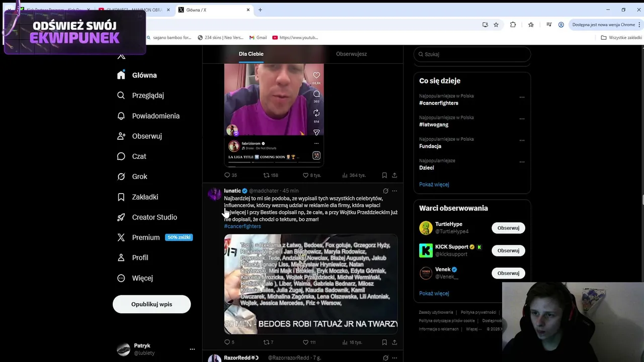The width and height of the screenshot is (644, 362).
Task: Click the person icon beside Profil
Action: click(121, 257)
